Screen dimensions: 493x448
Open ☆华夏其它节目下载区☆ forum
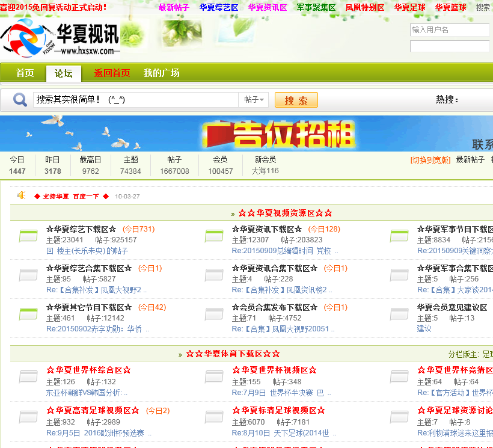[89, 307]
